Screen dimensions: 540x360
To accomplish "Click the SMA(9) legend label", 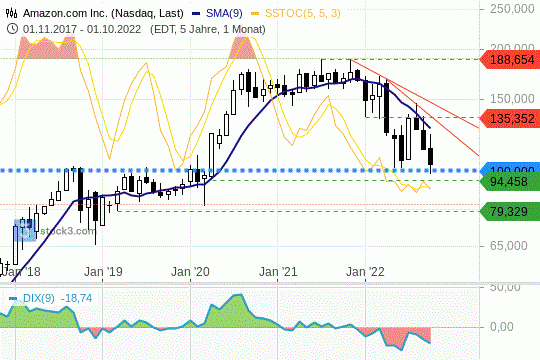I will [x=224, y=13].
